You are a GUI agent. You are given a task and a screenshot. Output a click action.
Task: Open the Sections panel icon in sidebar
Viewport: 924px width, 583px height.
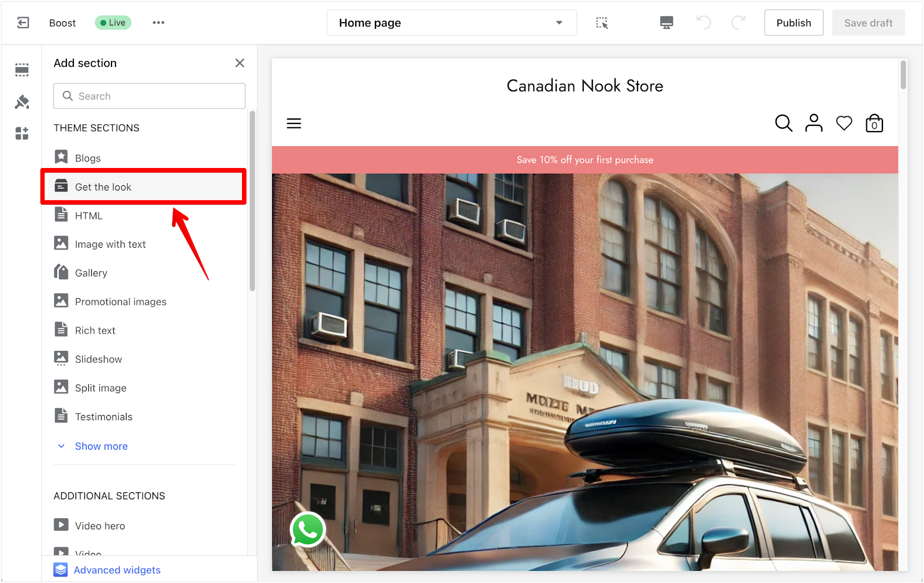[22, 70]
